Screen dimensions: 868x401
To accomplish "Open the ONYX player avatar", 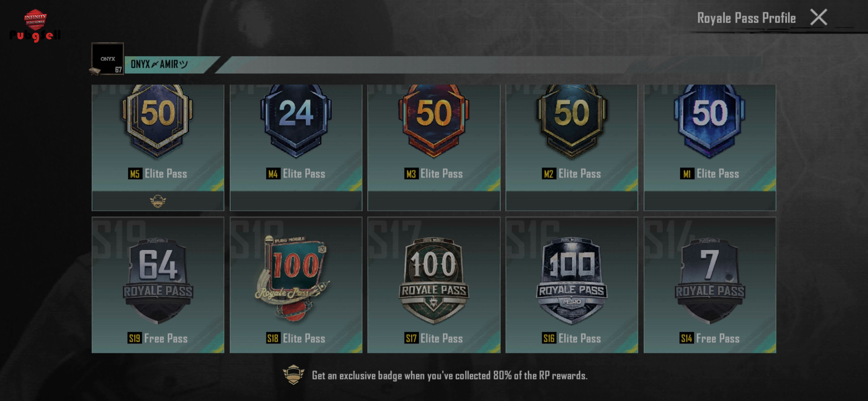I will [108, 59].
